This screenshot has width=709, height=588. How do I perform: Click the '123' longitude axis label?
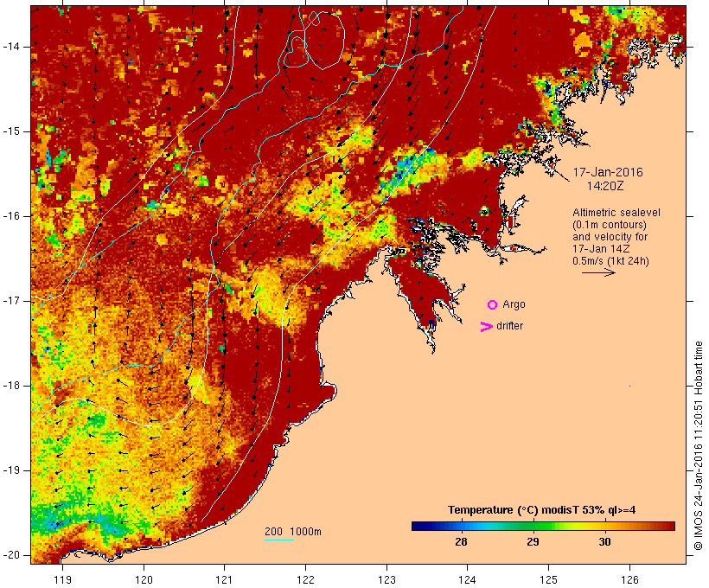(386, 579)
